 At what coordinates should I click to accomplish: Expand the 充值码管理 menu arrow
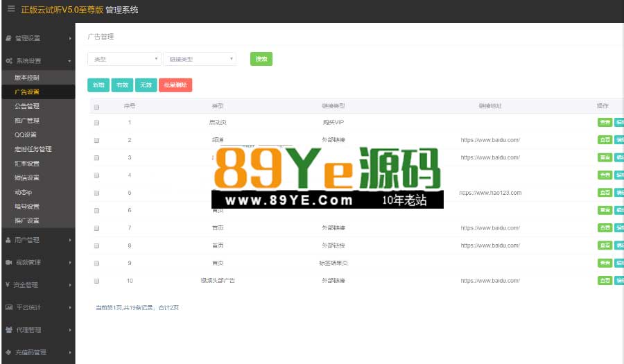[70, 352]
